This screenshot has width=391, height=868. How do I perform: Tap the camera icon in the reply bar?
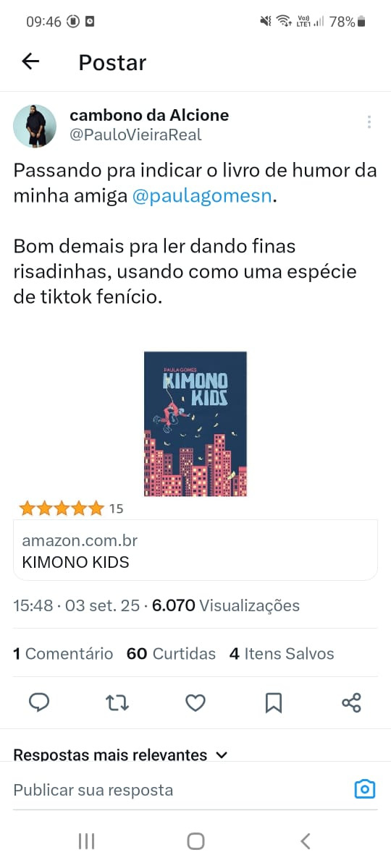(x=365, y=789)
